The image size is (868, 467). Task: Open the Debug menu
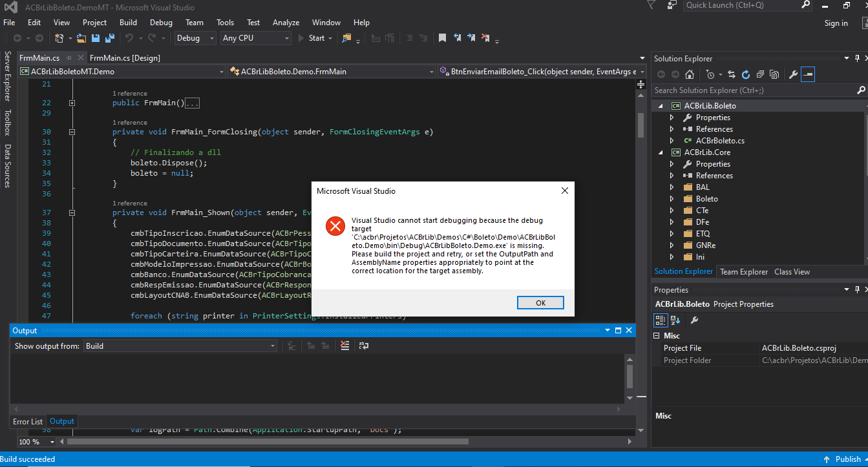pyautogui.click(x=161, y=23)
